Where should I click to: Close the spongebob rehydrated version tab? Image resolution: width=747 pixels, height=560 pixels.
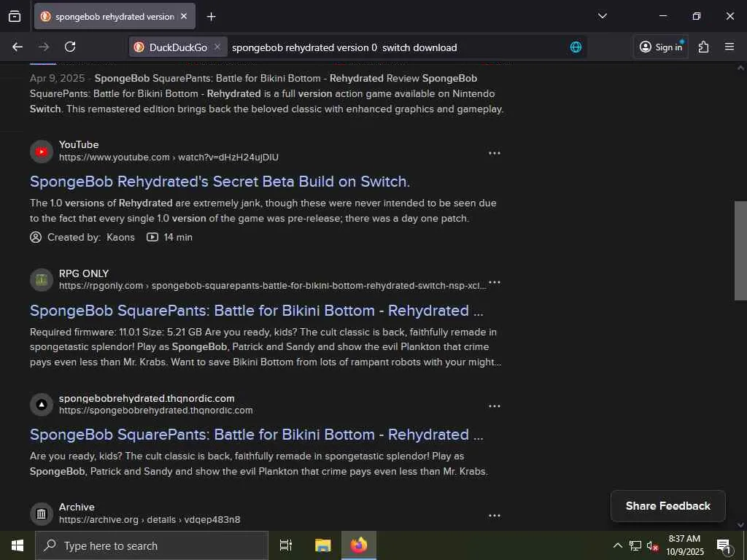184,16
